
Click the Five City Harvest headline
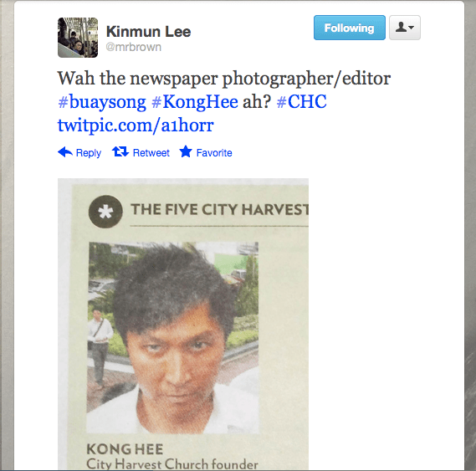(220, 209)
